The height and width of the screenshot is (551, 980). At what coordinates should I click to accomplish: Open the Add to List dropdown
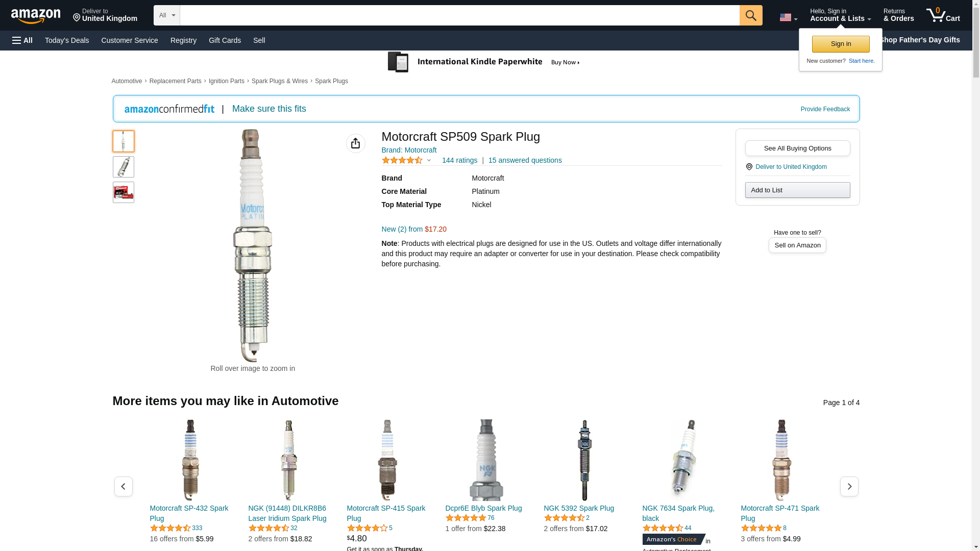797,190
